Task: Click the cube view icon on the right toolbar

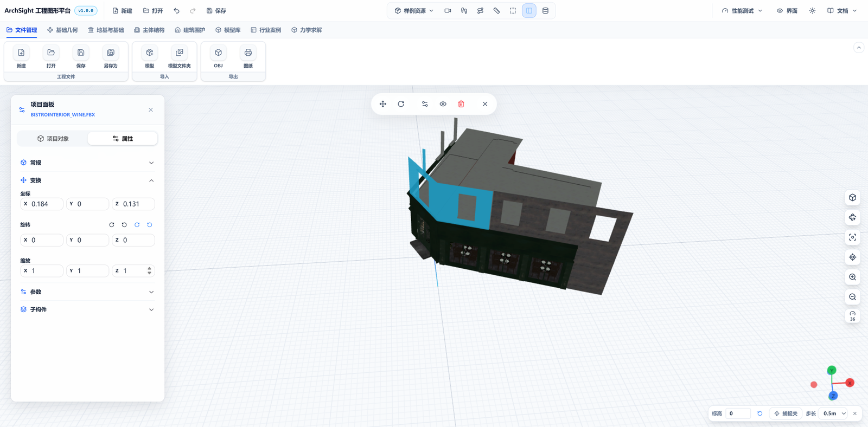Action: pyautogui.click(x=853, y=198)
